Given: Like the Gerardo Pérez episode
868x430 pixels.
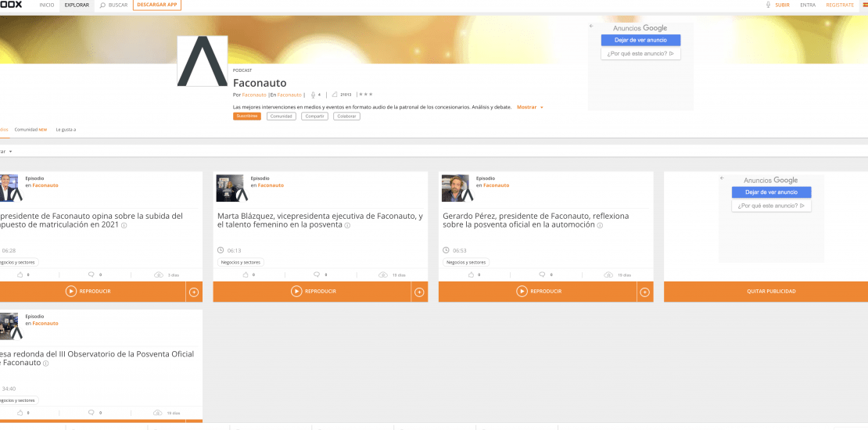Looking at the screenshot, I should 471,274.
